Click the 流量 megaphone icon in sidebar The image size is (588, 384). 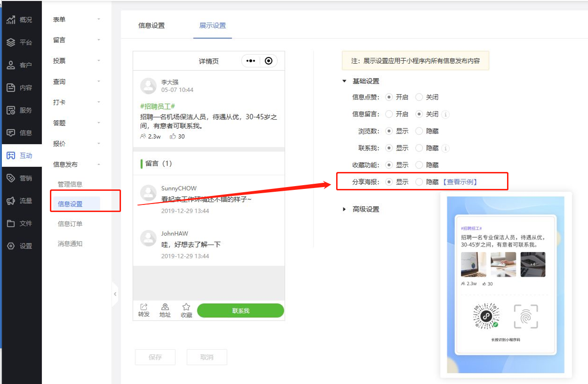click(x=11, y=201)
